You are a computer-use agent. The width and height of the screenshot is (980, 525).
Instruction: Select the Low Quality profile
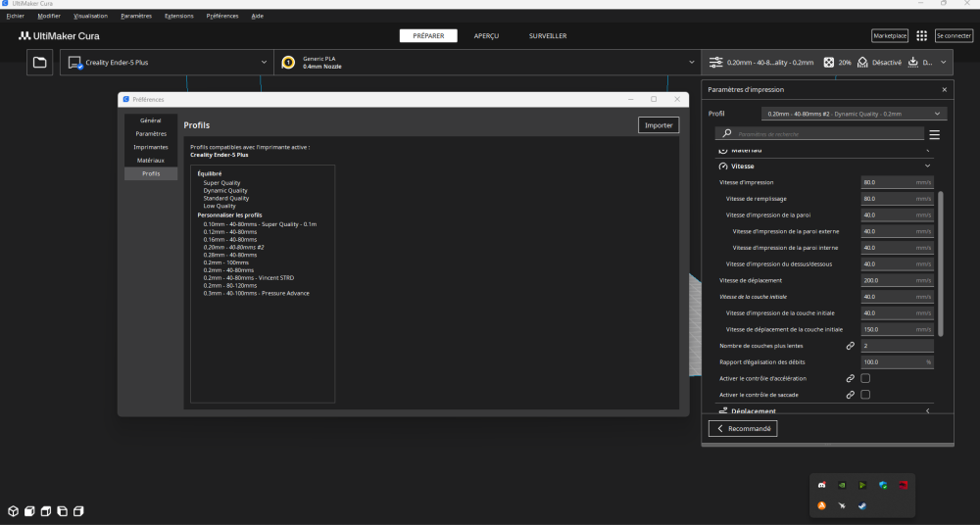pyautogui.click(x=220, y=206)
